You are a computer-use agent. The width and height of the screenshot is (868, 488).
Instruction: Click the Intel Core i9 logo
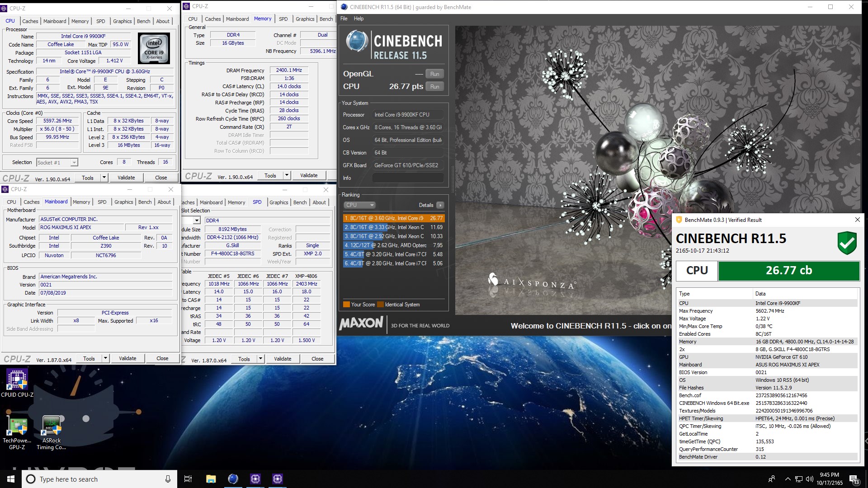[x=154, y=48]
